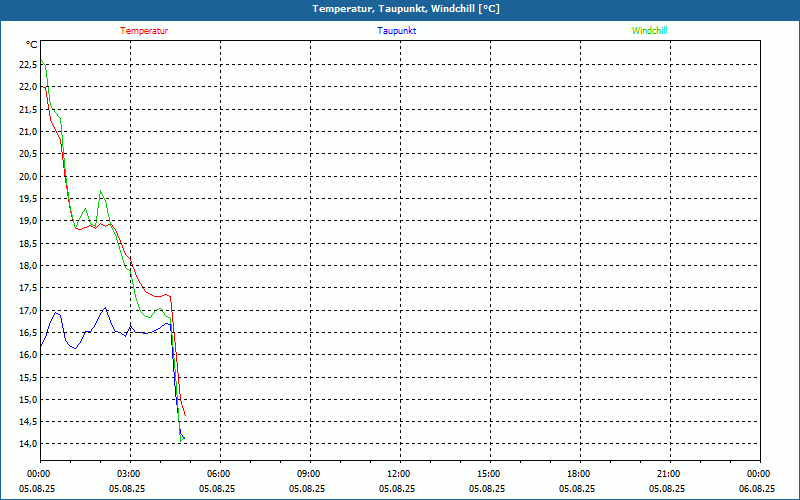Screen dimensions: 800x500
Task: Click the 18,0 y-axis value
Action: pos(28,265)
